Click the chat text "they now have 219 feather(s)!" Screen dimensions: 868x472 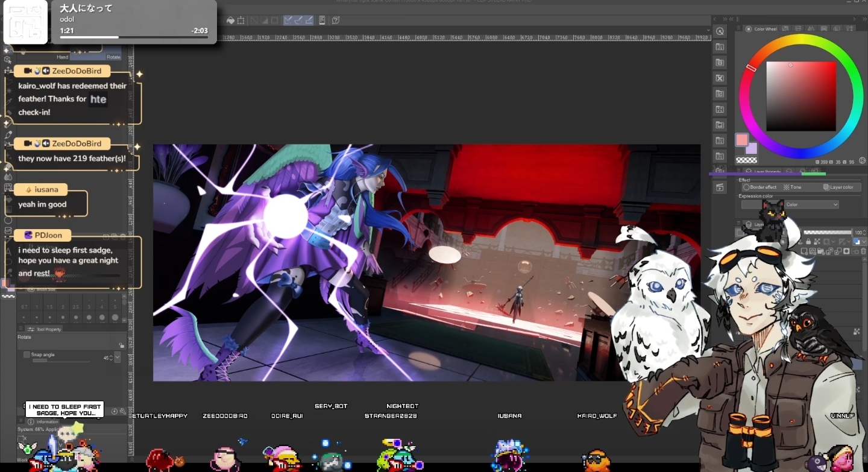coord(72,159)
